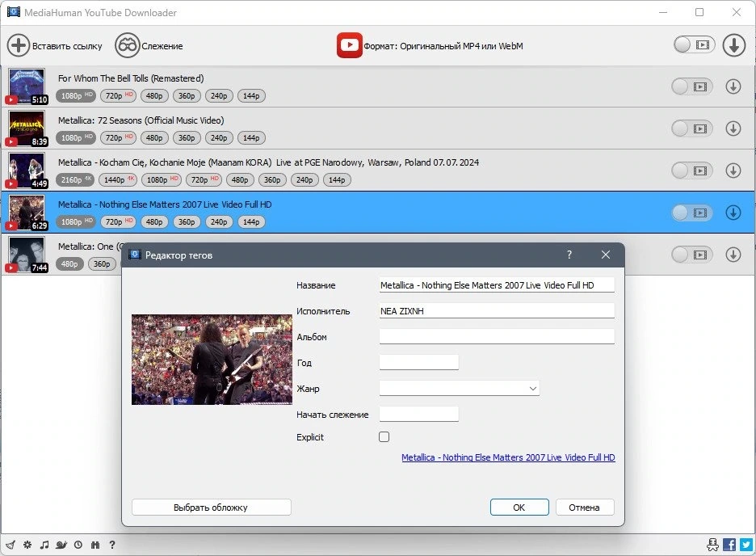Viewport: 756px width, 556px height.
Task: Download Metallica: 72 Seasons video
Action: pos(733,128)
